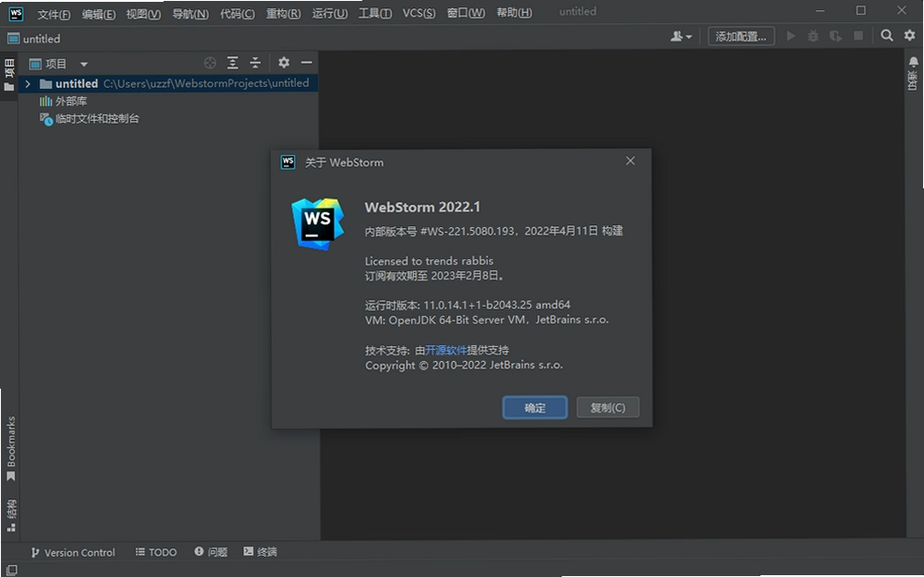Click the 运行时版本 11.0.14.1 text line
The image size is (924, 577).
tap(467, 305)
